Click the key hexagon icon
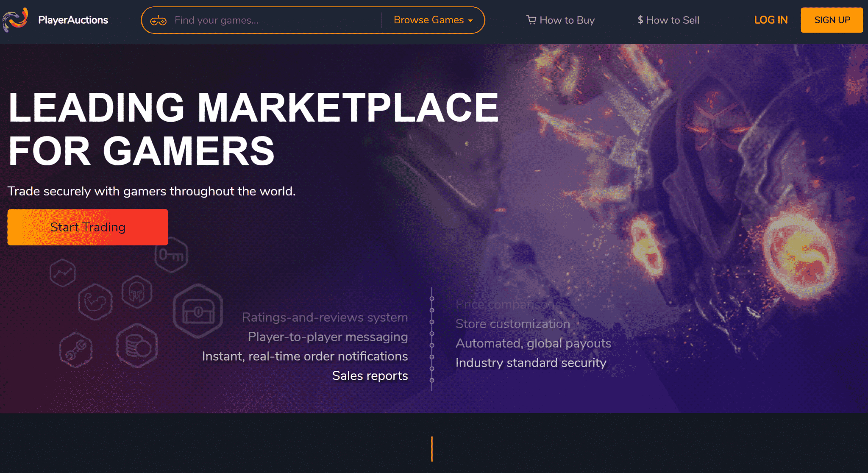Screen dimensions: 868x473 point(171,255)
